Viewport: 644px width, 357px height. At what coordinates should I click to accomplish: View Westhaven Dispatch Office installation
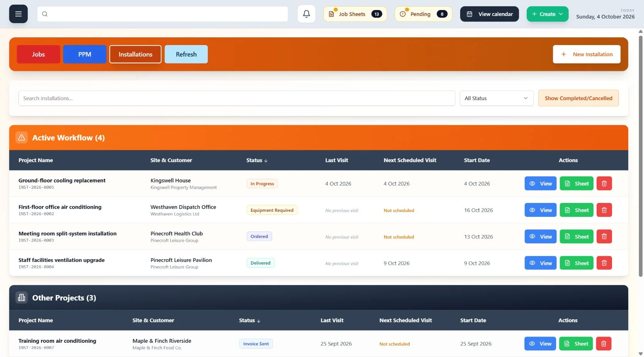(x=540, y=210)
